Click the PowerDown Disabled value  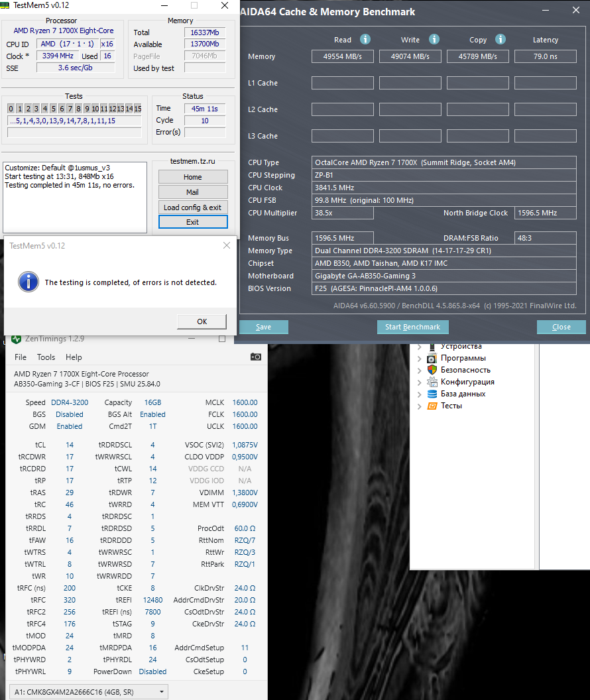152,671
